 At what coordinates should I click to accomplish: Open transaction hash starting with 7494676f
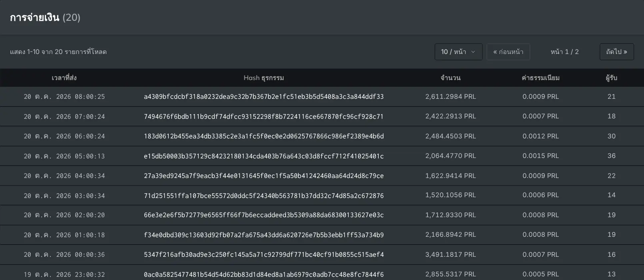click(264, 116)
